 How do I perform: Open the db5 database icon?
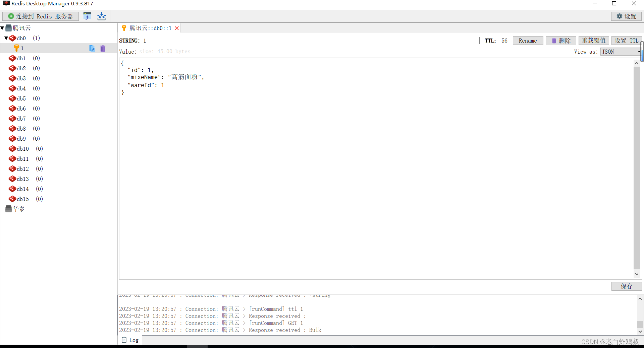(12, 98)
